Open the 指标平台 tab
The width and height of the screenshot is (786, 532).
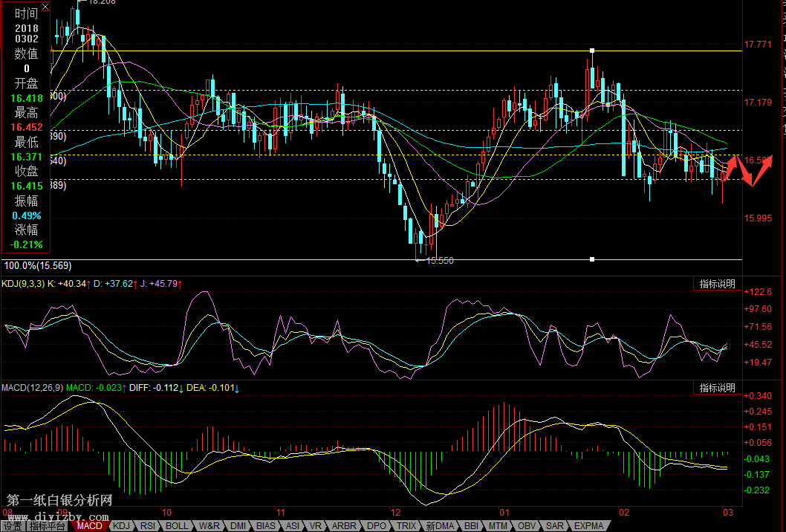pos(48,526)
